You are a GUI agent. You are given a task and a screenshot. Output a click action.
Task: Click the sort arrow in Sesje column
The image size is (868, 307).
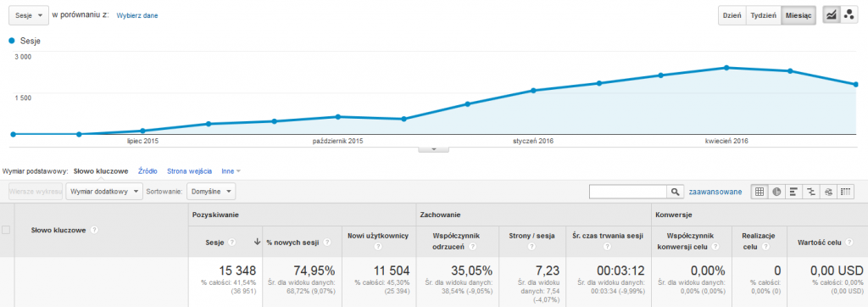pos(257,242)
